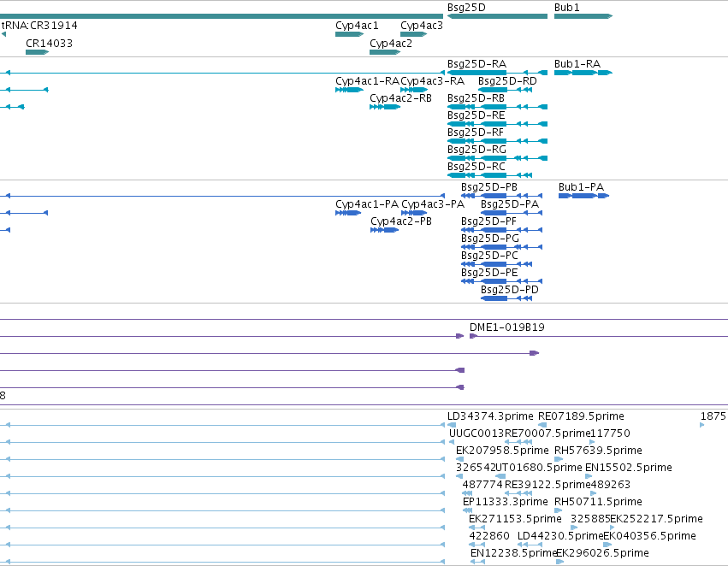Image resolution: width=728 pixels, height=566 pixels.
Task: Select protein Cyp4ac3-PA
Action: click(x=414, y=213)
